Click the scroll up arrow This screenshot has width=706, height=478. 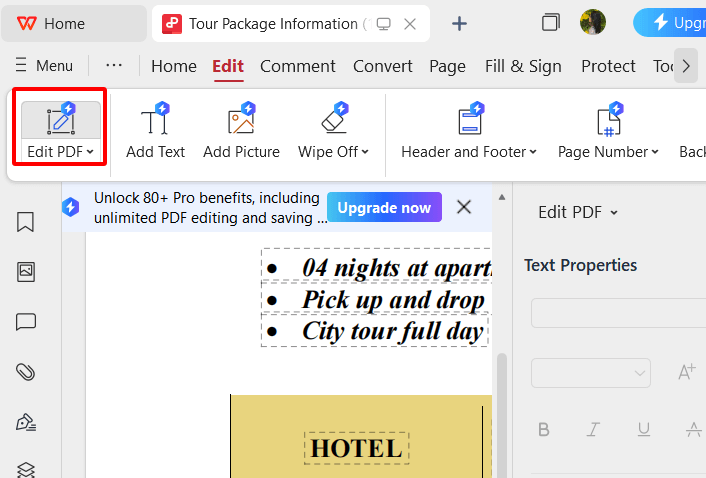502,197
